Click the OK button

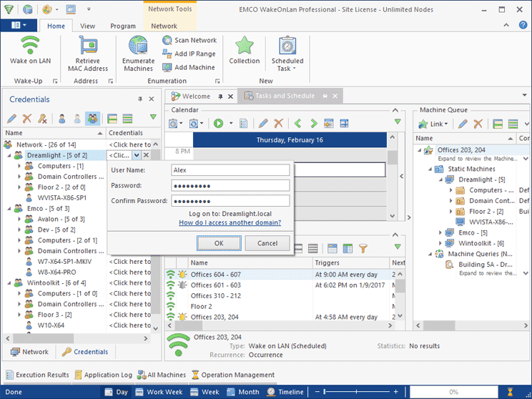point(219,243)
